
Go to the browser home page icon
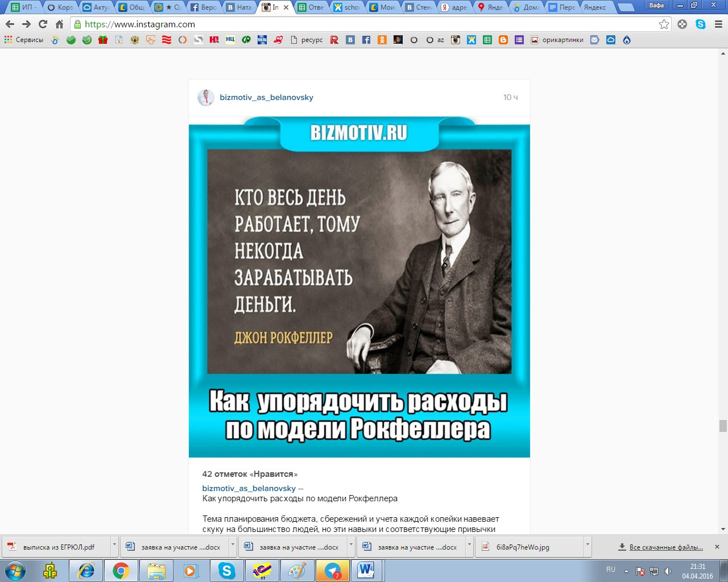[59, 24]
